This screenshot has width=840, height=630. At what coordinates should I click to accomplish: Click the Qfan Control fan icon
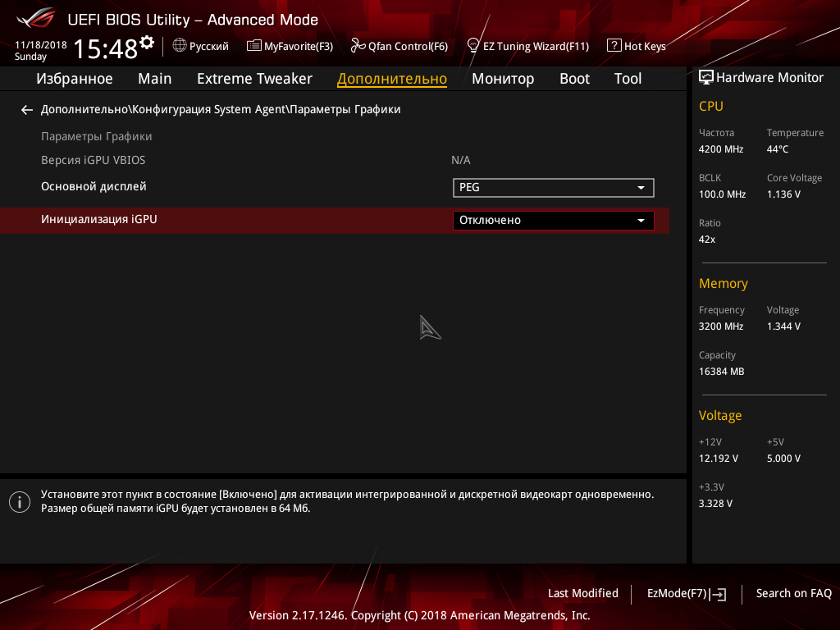pos(358,46)
